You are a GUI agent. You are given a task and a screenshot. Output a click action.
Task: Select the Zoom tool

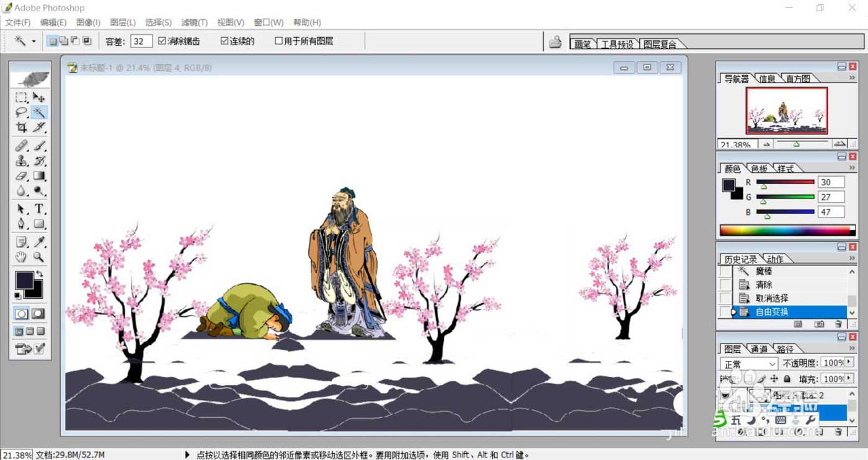(x=39, y=257)
